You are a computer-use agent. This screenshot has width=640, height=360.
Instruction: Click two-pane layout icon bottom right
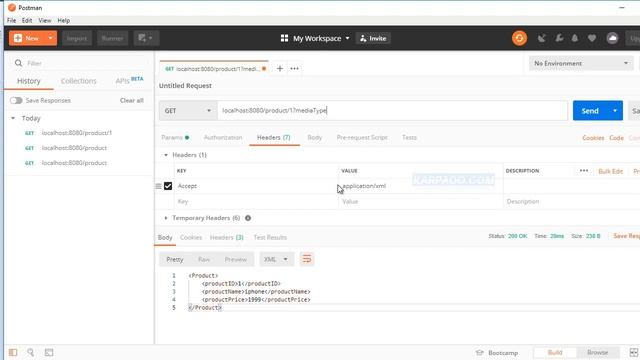pos(633,352)
